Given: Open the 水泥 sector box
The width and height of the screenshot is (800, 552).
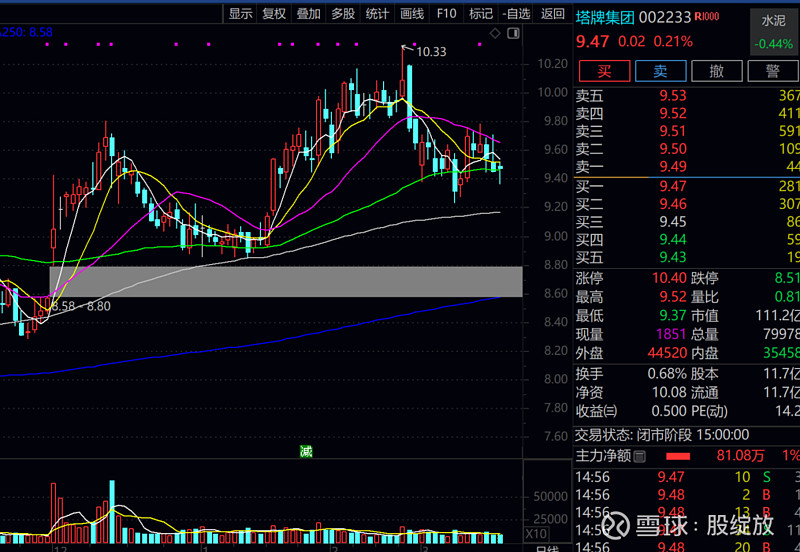Looking at the screenshot, I should 774,31.
